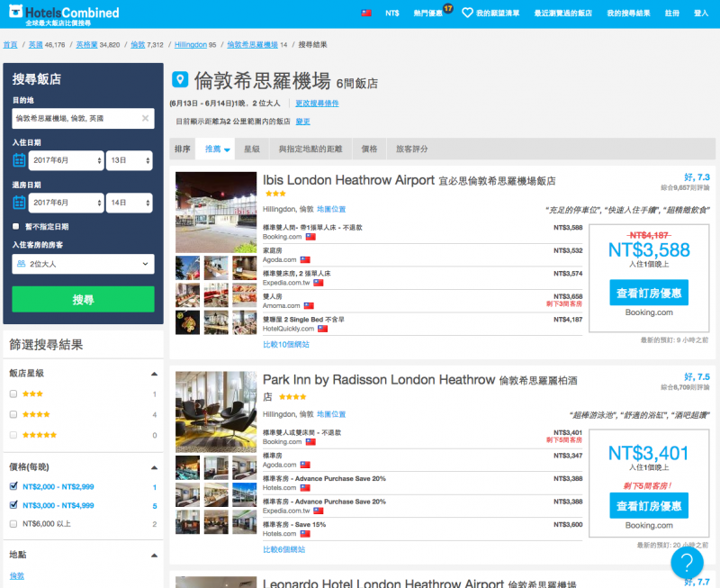
Task: Open the check-out month dropdown 2017年6月
Action: pyautogui.click(x=66, y=203)
